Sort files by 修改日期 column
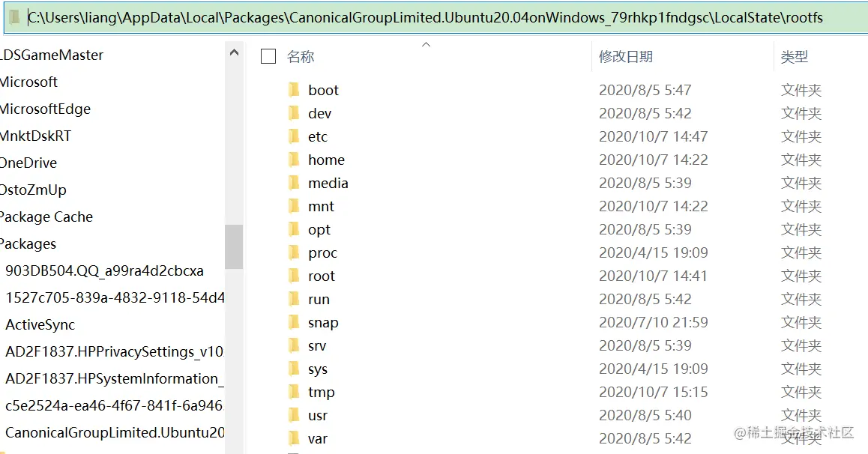 [x=626, y=56]
